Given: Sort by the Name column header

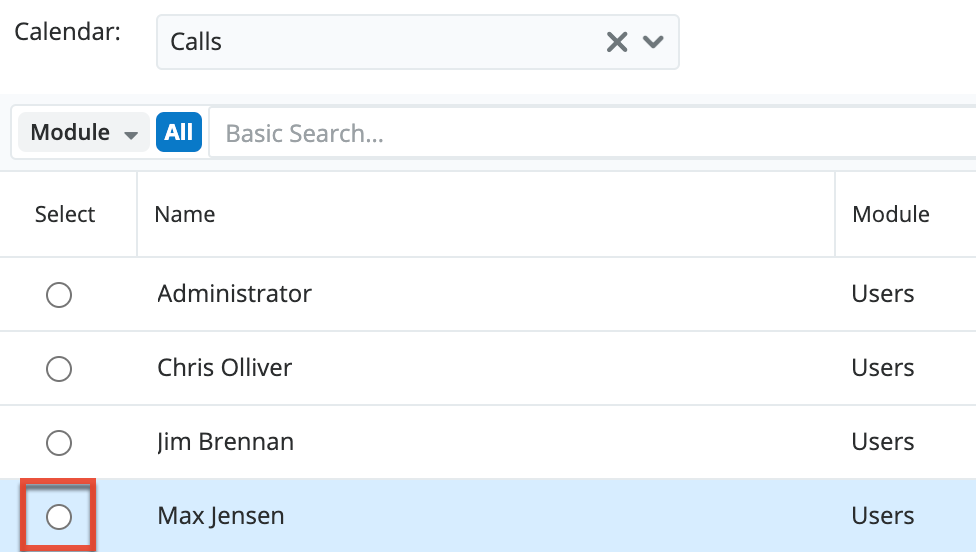Looking at the screenshot, I should [x=185, y=214].
